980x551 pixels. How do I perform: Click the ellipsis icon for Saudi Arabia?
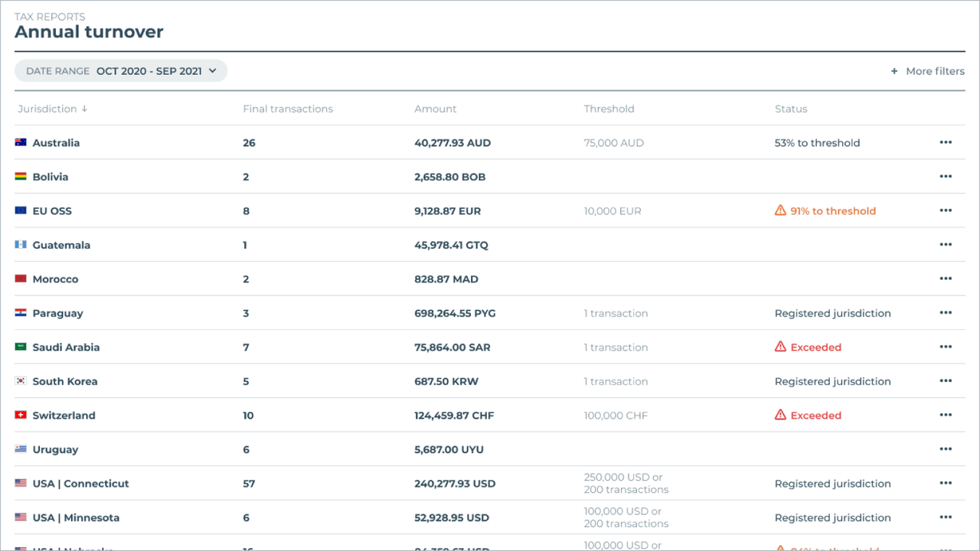coord(946,347)
